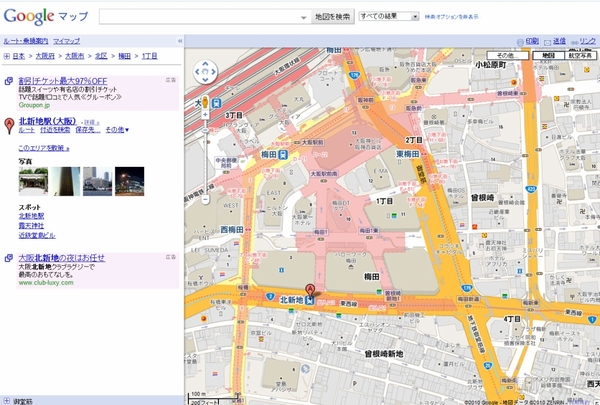Click the 大阪府 breadcrumb link
The height and width of the screenshot is (405, 600).
coord(45,56)
